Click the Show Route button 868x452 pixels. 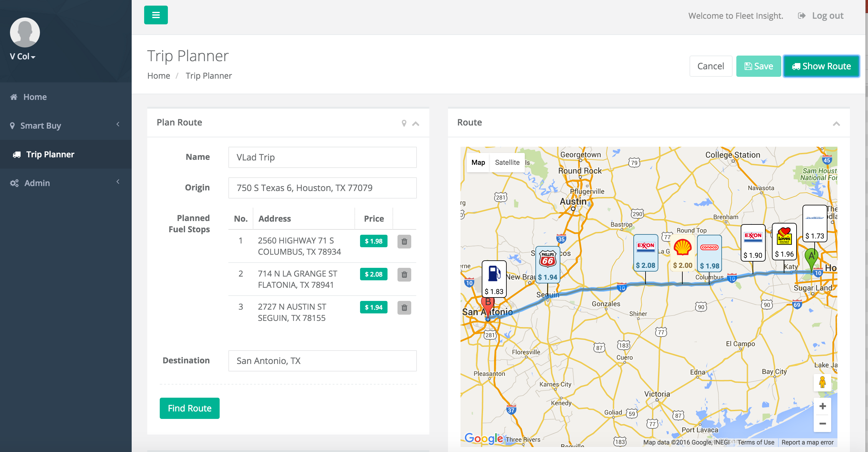(x=821, y=66)
